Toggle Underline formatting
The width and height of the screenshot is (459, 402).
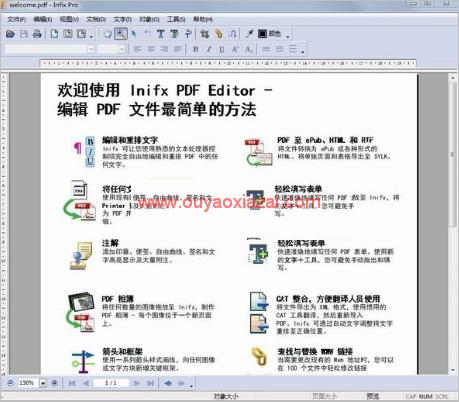pyautogui.click(x=222, y=49)
